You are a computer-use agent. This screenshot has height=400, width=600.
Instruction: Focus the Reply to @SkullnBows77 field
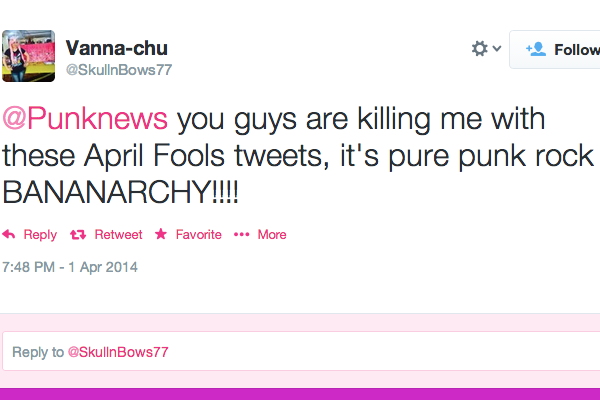(x=300, y=352)
